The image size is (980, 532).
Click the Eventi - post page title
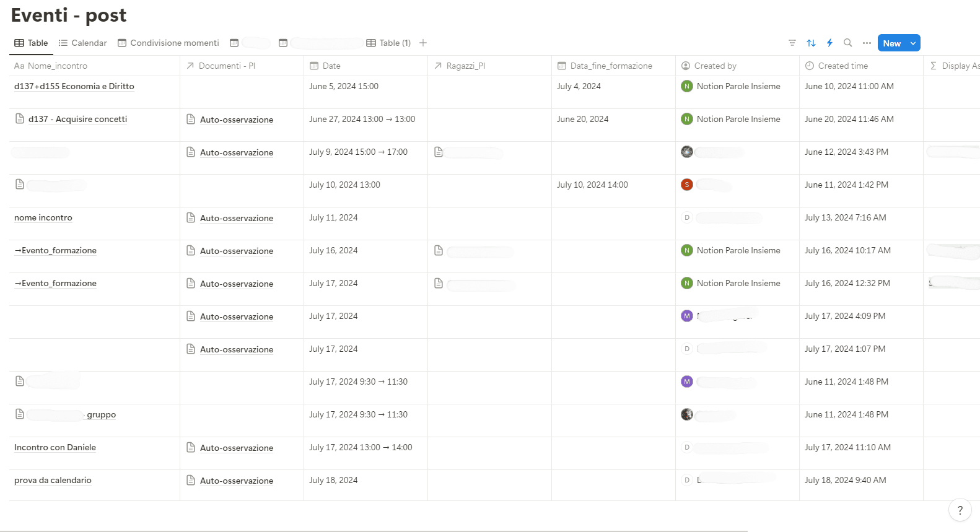[69, 15]
